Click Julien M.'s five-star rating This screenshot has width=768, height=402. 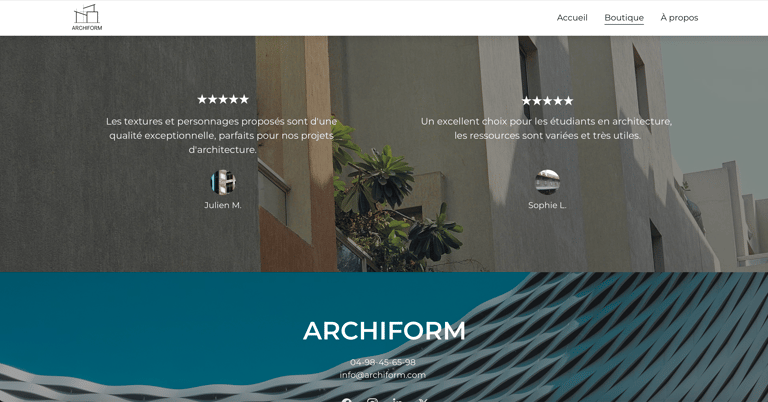(x=223, y=99)
